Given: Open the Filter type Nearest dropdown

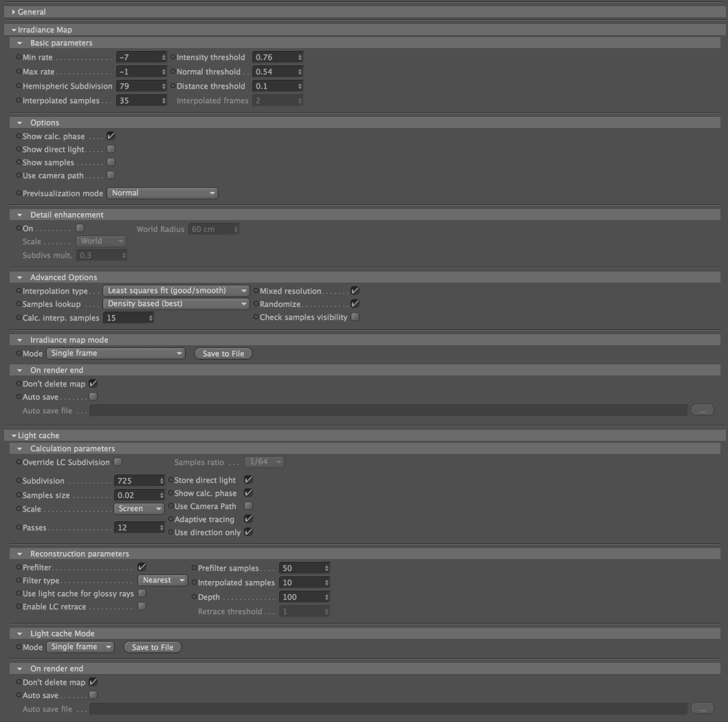Looking at the screenshot, I should (162, 580).
